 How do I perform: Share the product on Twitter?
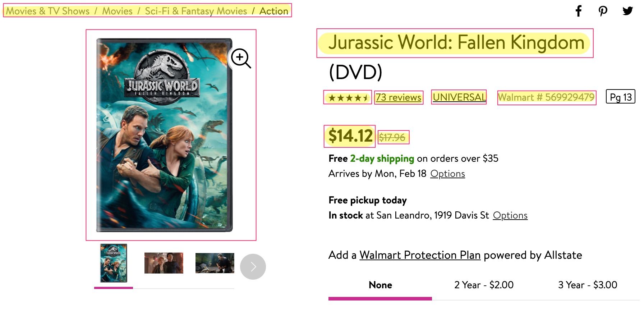pos(628,11)
